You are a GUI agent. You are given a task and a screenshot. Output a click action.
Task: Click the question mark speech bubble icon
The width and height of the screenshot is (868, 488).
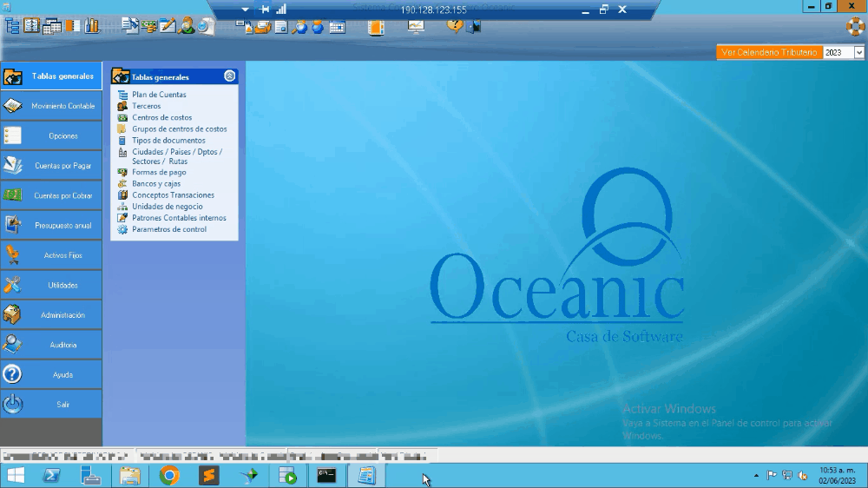point(455,24)
